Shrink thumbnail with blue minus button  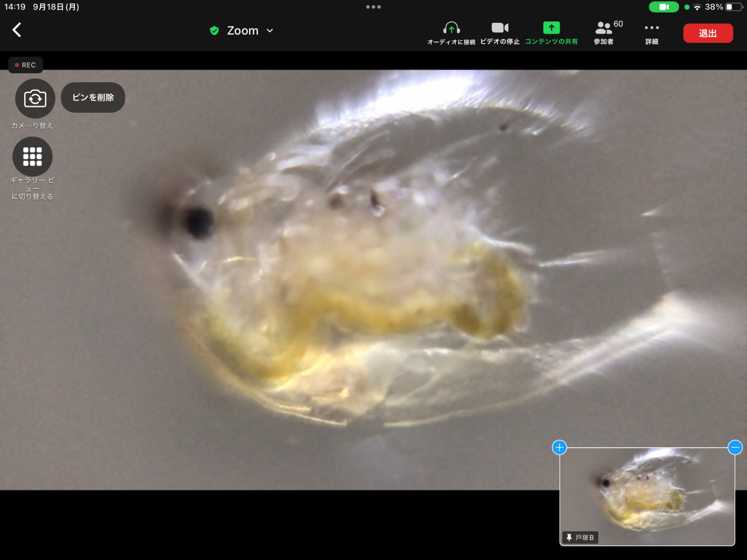[x=735, y=448]
